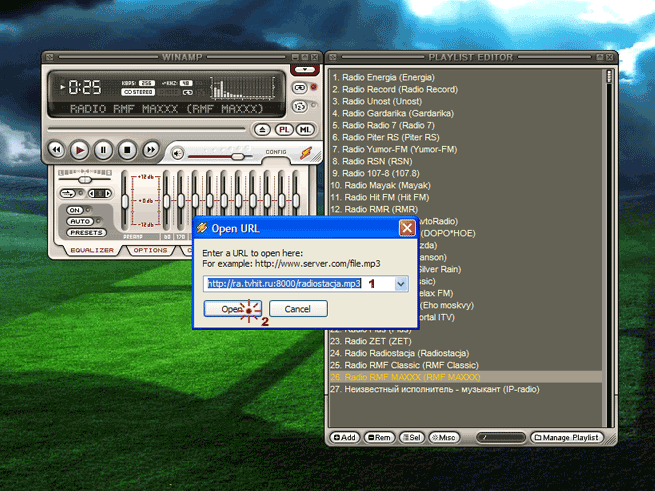Turn the equalizer ON button
Image resolution: width=655 pixels, height=491 pixels.
75,210
